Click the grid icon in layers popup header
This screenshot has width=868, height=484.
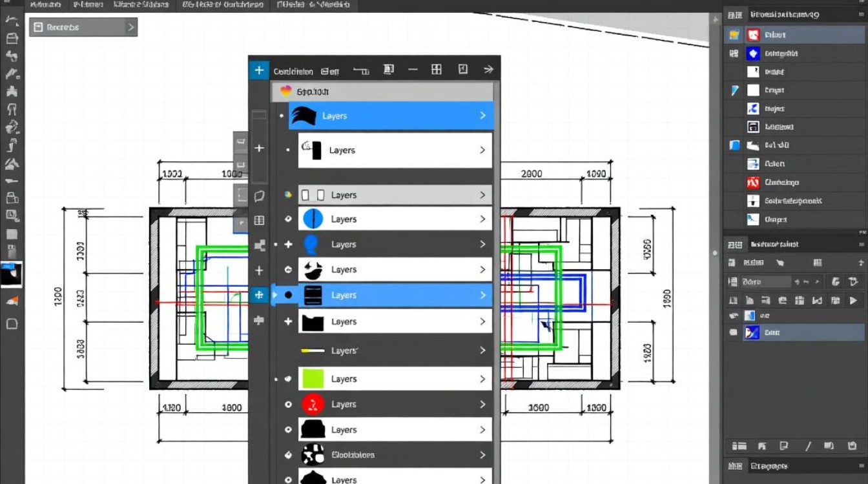[437, 70]
